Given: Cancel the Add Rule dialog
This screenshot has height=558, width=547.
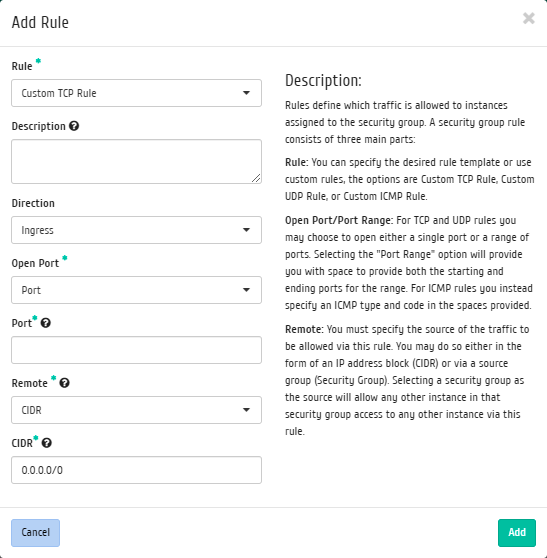Looking at the screenshot, I should (x=36, y=533).
